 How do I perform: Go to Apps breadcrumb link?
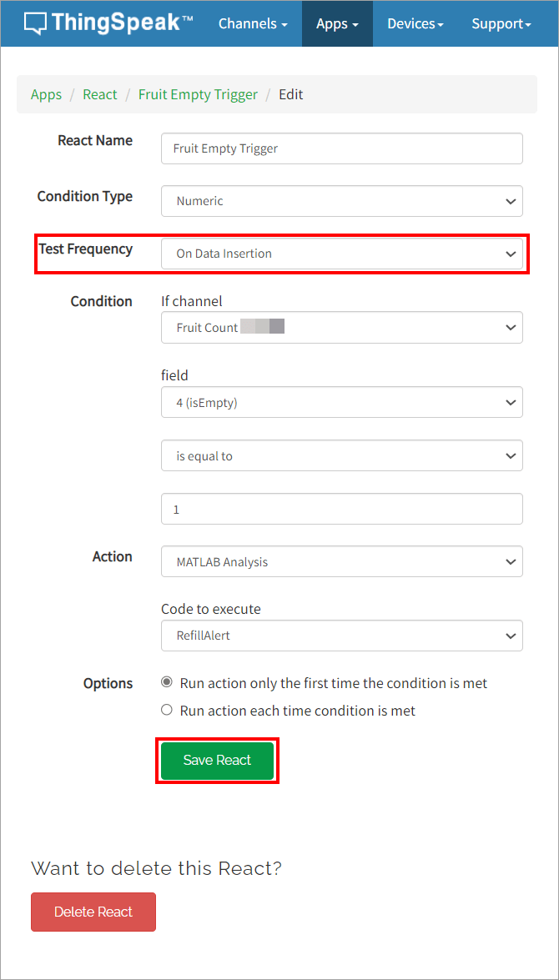click(46, 94)
